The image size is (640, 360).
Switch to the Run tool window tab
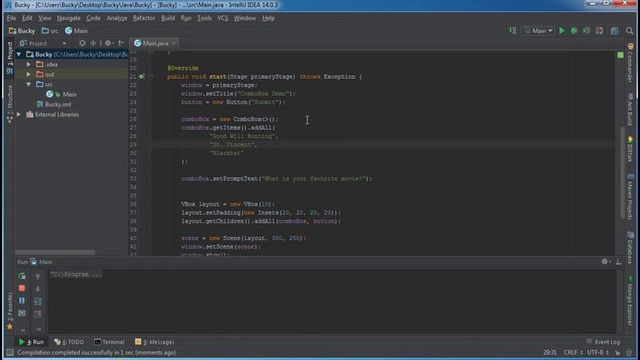point(31,342)
